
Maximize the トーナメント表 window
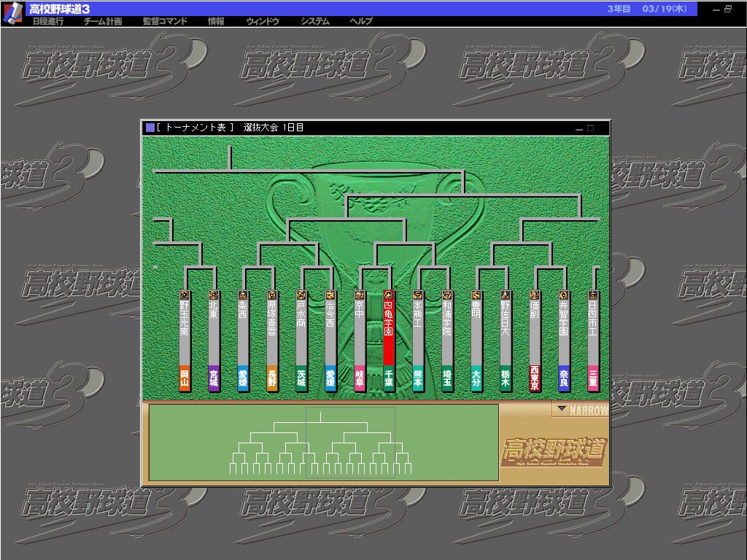click(x=591, y=128)
